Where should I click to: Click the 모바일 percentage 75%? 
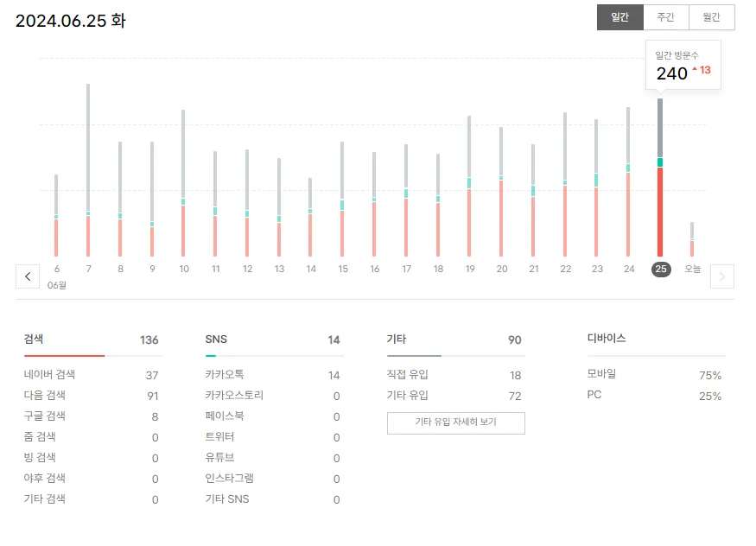tap(710, 376)
